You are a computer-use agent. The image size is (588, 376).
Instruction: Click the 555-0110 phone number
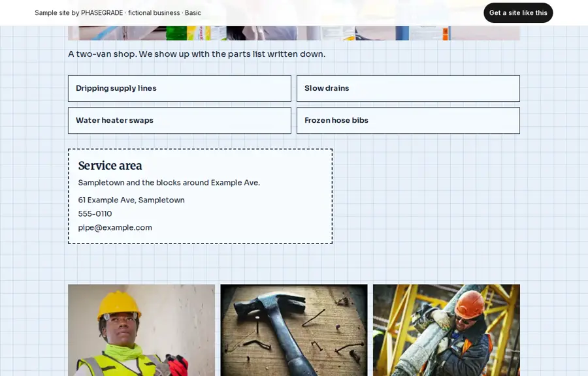tap(95, 214)
